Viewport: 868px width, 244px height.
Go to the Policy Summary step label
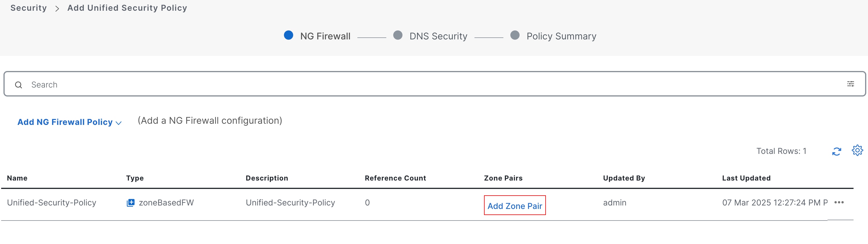click(562, 36)
